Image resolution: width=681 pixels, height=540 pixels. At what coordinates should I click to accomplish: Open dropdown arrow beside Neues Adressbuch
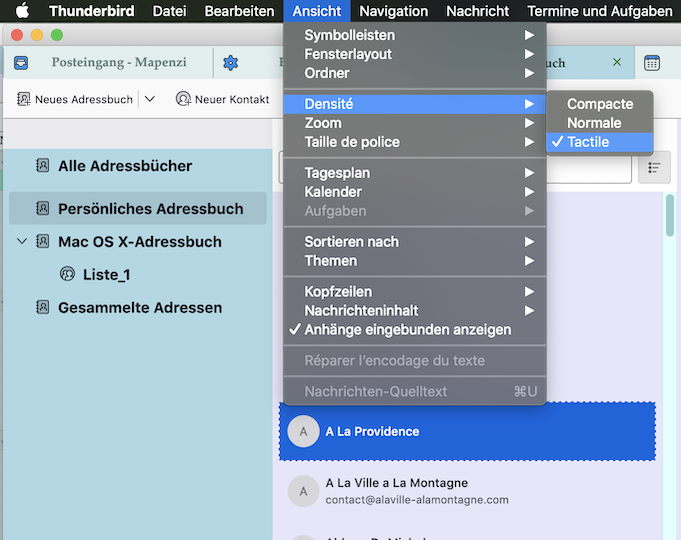tap(150, 99)
